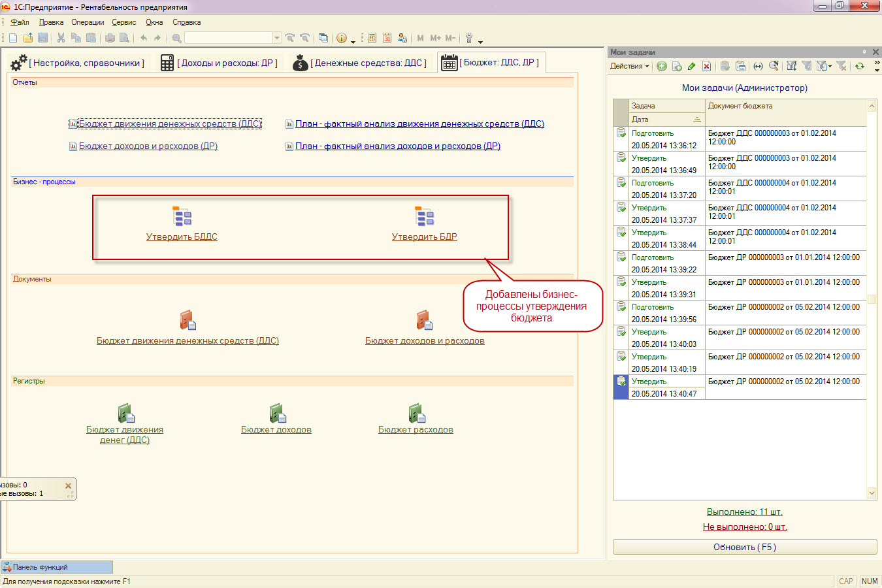The image size is (882, 588).
Task: Click the Undo arrow icon
Action: coord(143,38)
